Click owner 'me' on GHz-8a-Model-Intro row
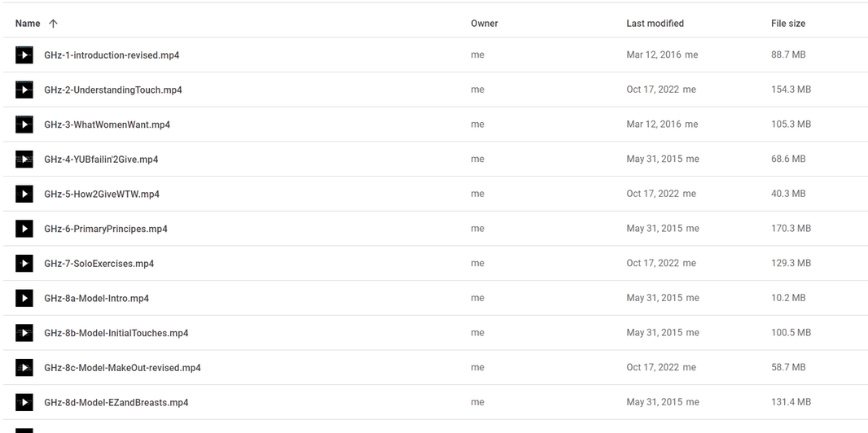Screen dimensions: 868x433 point(477,298)
